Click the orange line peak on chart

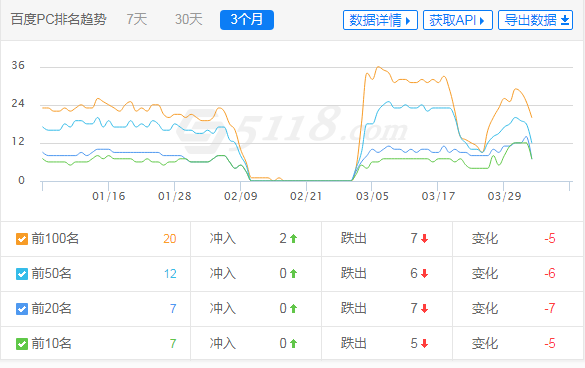379,67
